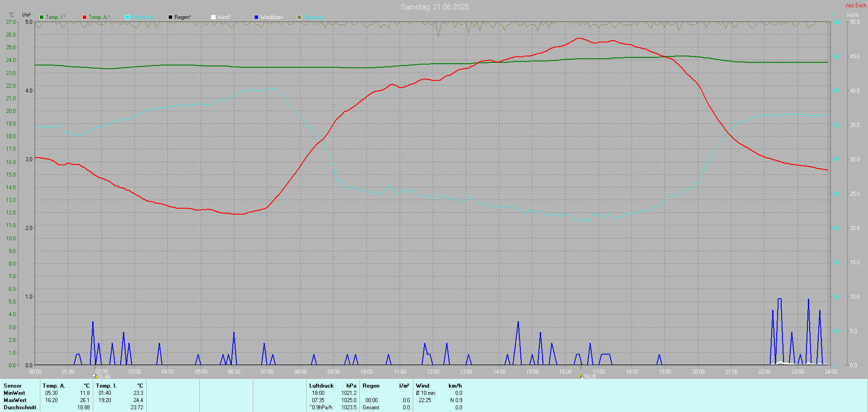Click the Durchschnitt row label
The height and width of the screenshot is (412, 868).
point(20,407)
